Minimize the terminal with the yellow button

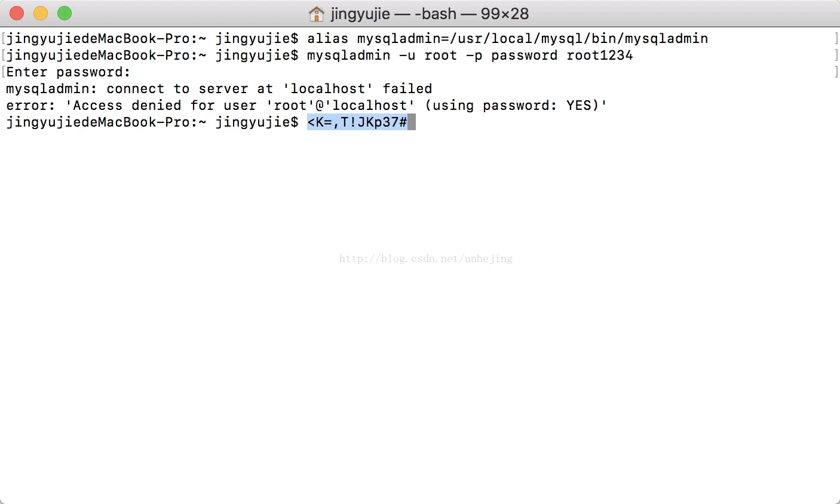tap(41, 13)
